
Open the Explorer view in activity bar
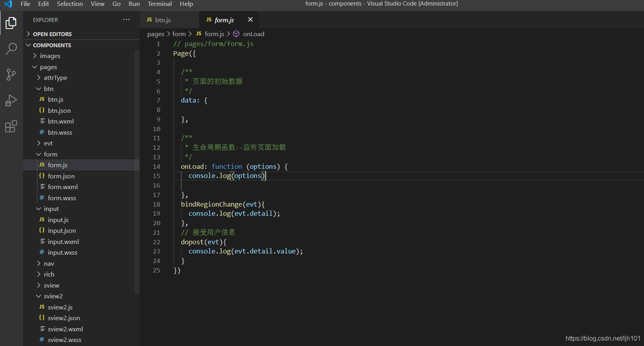pos(11,23)
